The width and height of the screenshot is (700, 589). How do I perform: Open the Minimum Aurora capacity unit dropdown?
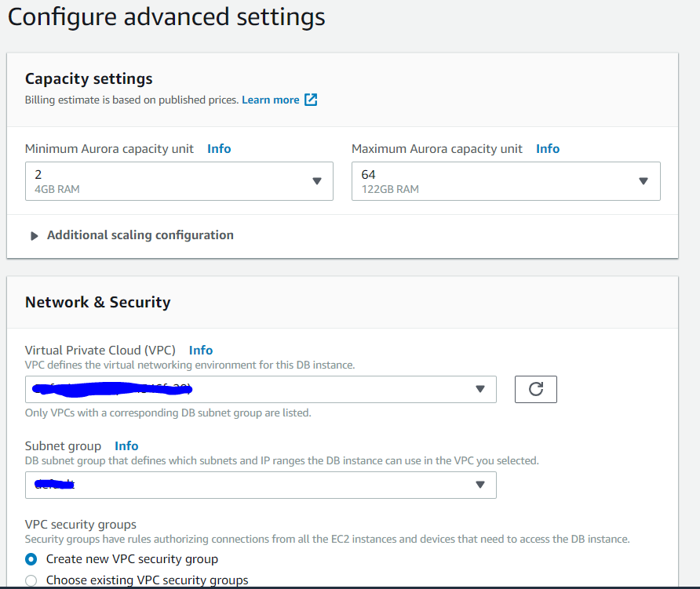179,181
